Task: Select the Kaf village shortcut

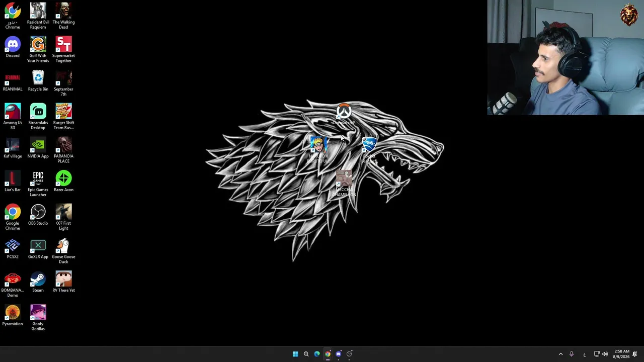Action: click(x=13, y=148)
